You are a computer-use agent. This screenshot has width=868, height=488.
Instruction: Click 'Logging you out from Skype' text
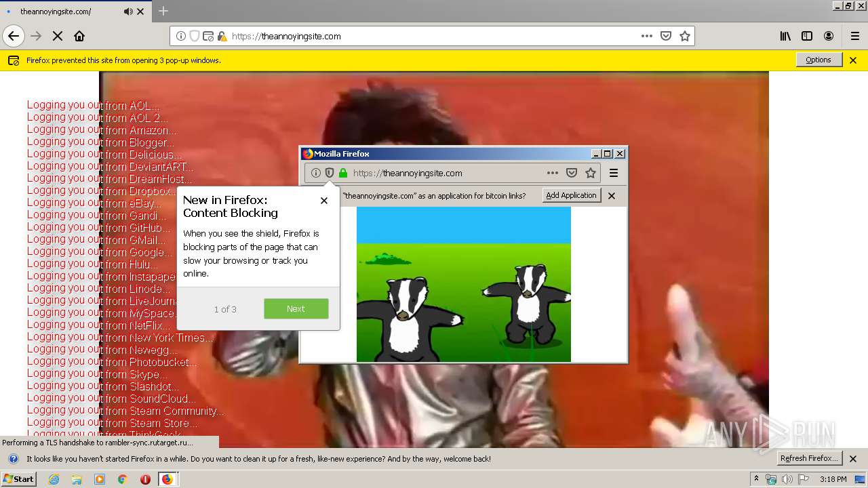[97, 374]
